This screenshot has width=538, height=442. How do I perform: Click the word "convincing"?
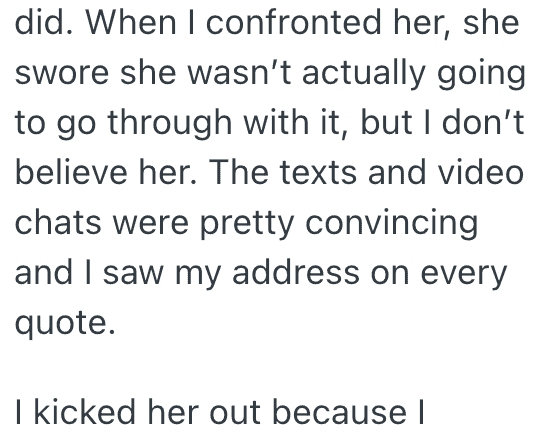[391, 225]
